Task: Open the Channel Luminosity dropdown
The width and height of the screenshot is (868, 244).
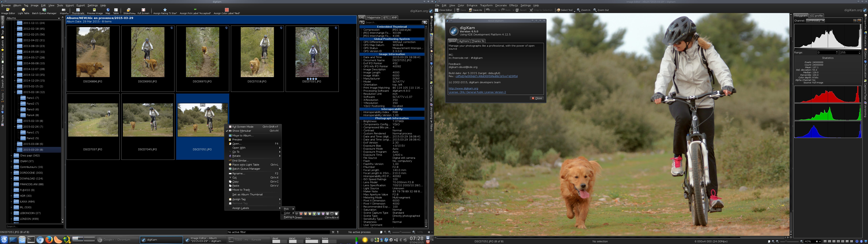Action: [x=815, y=21]
